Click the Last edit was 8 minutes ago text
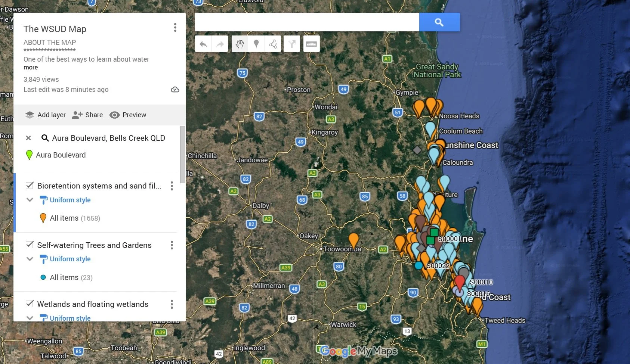This screenshot has height=364, width=630. coord(66,90)
